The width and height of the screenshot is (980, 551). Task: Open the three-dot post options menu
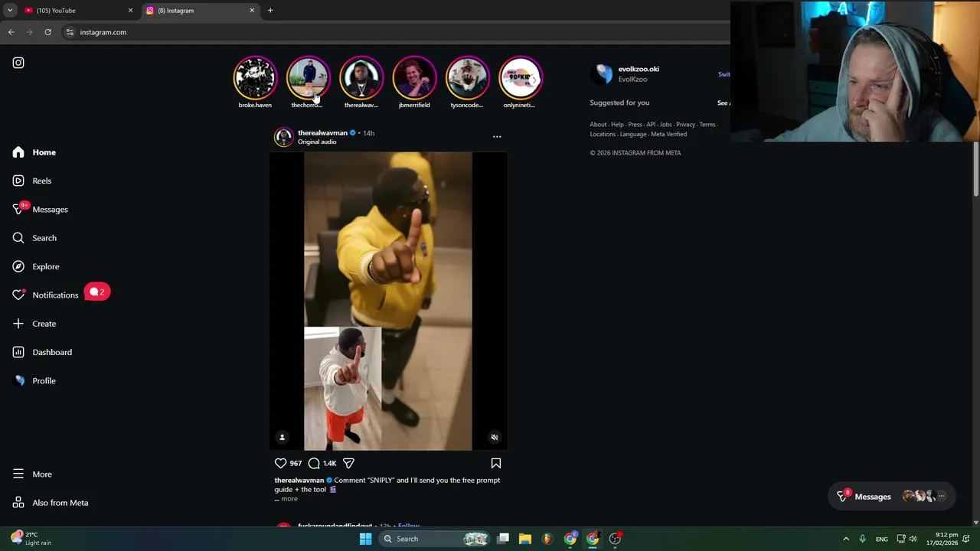[497, 137]
